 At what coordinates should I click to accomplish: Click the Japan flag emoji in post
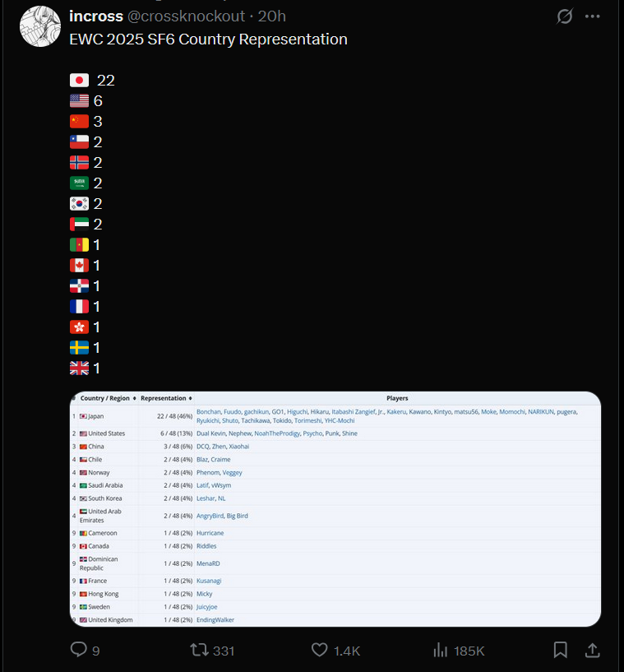[79, 81]
